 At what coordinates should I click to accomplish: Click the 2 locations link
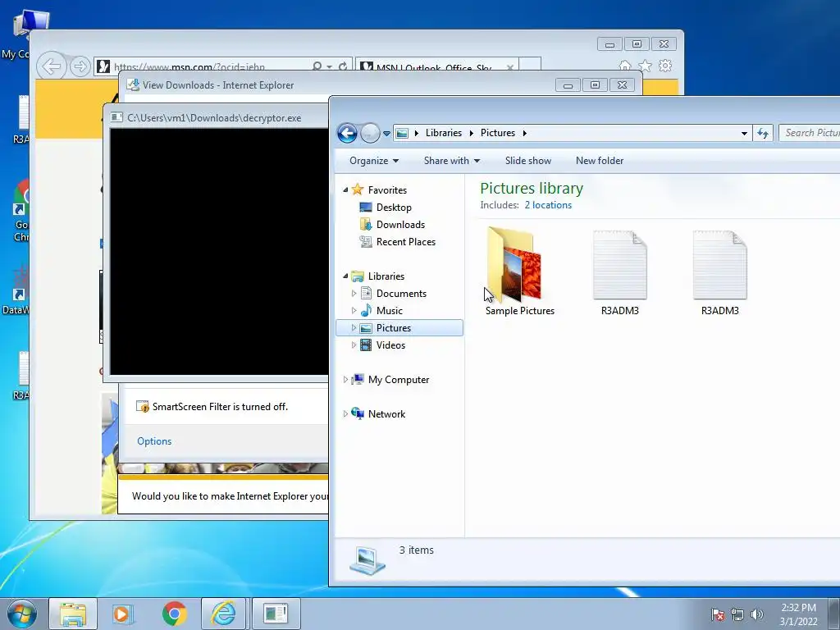548,205
